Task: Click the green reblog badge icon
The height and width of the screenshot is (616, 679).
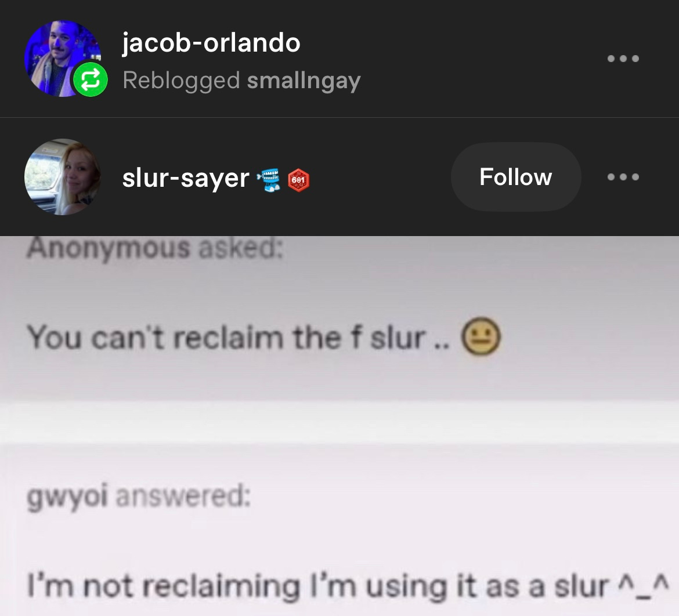Action: (90, 79)
